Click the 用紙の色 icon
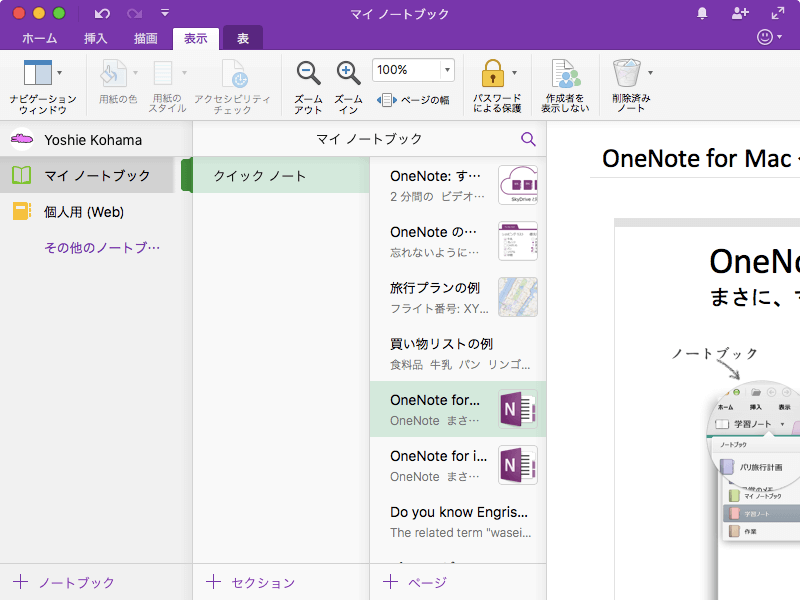This screenshot has width=800, height=600. click(x=113, y=73)
